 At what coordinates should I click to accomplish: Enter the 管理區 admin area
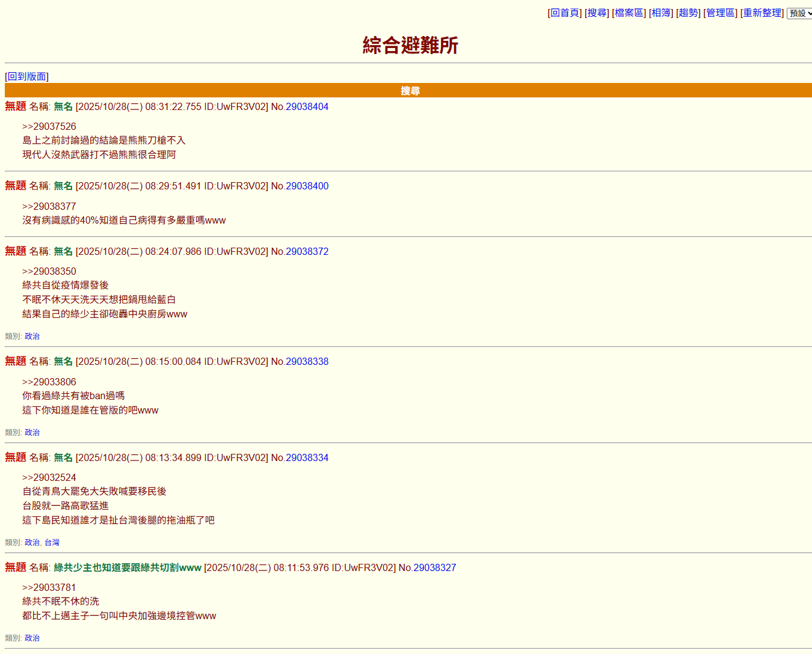pyautogui.click(x=720, y=13)
